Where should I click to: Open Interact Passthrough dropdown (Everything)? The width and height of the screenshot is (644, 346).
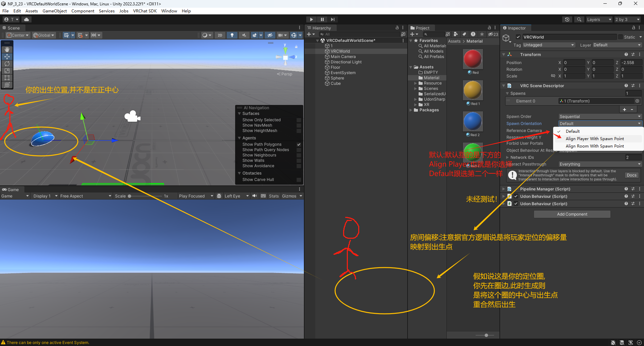(600, 164)
